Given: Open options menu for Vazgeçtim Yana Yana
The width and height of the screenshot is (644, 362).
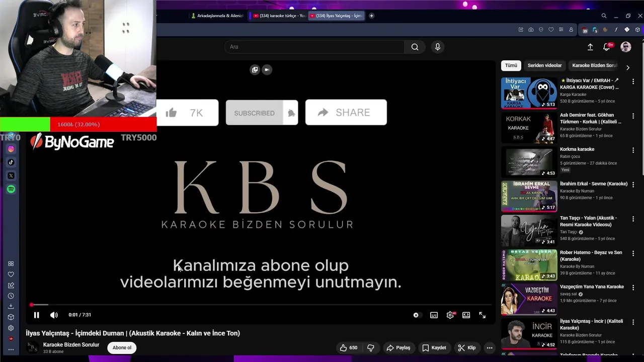Looking at the screenshot, I should click(633, 288).
